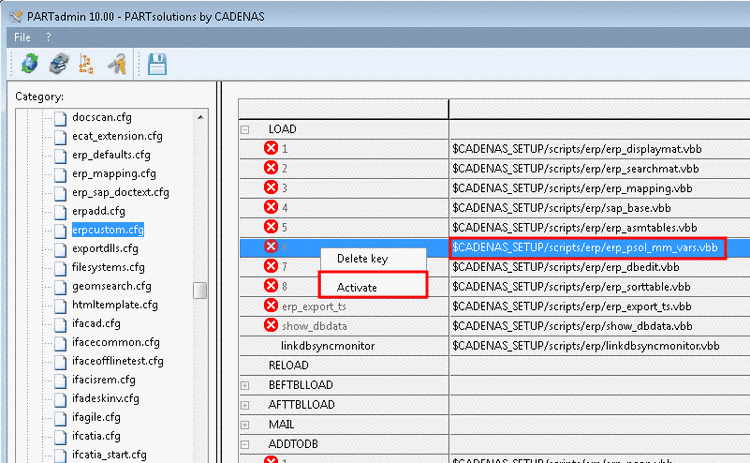Click the erp_mapping.vbb path cell
Image resolution: width=750 pixels, height=463 pixels.
[x=599, y=188]
